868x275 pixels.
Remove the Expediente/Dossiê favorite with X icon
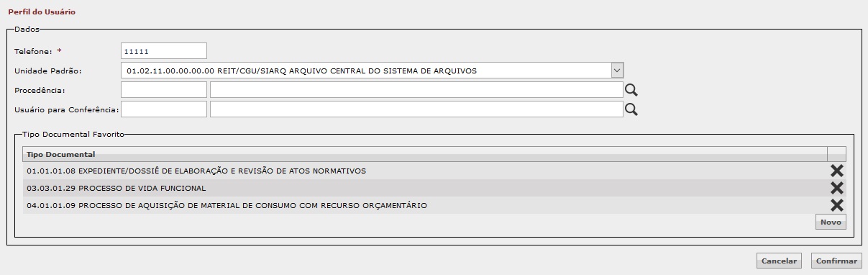(836, 171)
